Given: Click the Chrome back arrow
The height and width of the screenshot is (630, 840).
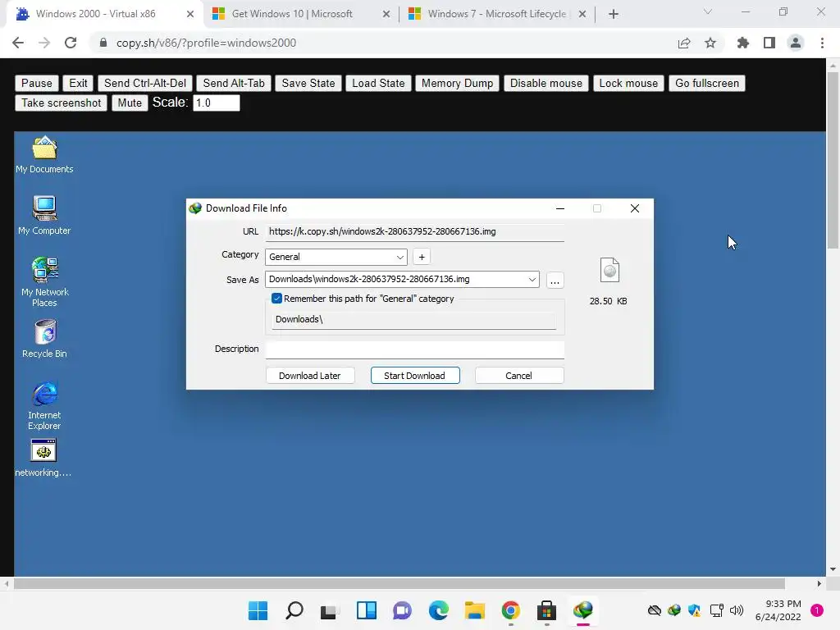Looking at the screenshot, I should click(18, 43).
